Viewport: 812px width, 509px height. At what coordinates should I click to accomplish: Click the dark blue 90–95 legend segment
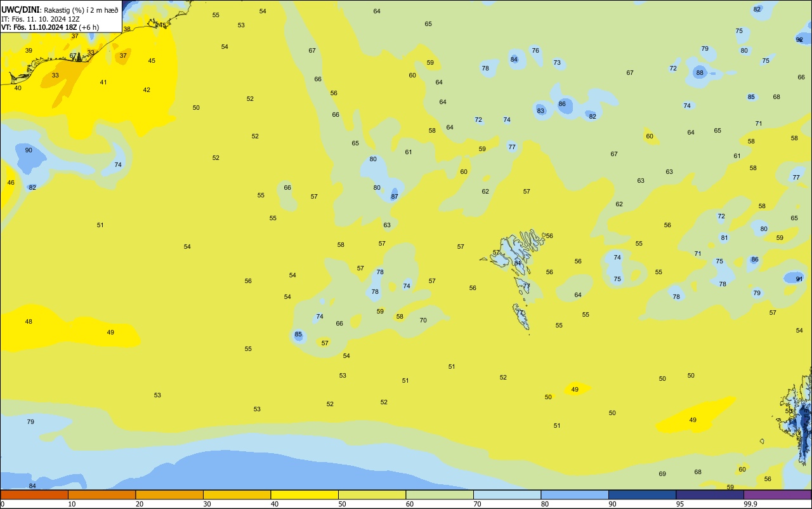tap(642, 494)
